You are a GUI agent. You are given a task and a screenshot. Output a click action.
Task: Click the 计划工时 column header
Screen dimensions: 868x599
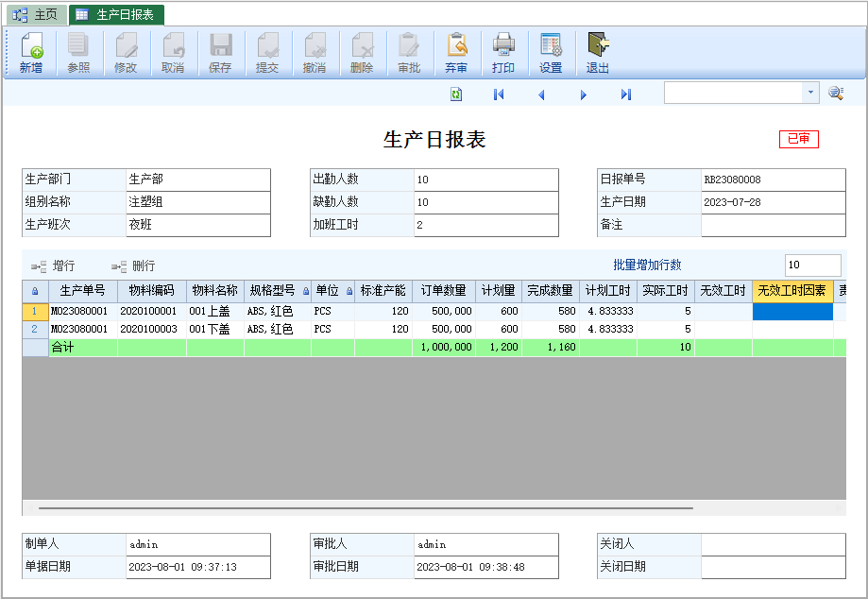[x=608, y=291]
